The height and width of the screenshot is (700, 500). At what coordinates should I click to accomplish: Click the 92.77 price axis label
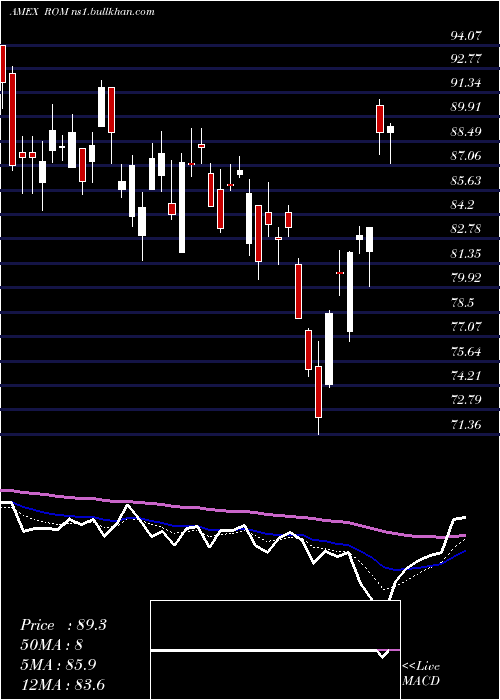(x=466, y=58)
